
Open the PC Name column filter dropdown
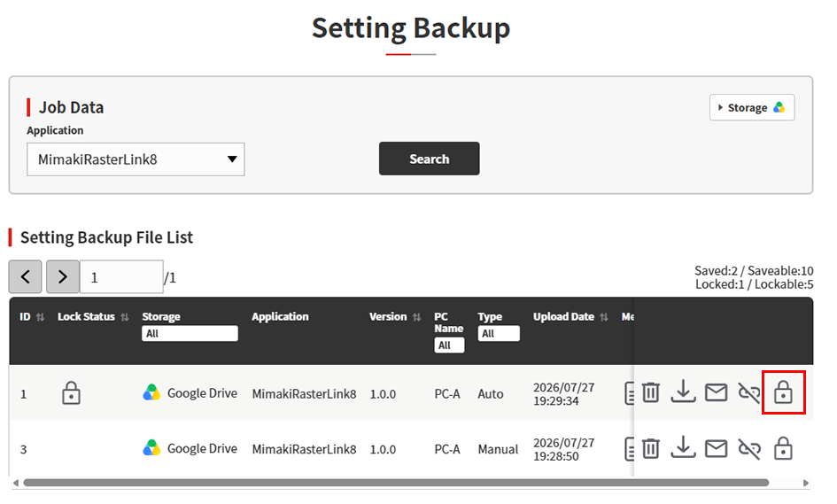point(449,345)
